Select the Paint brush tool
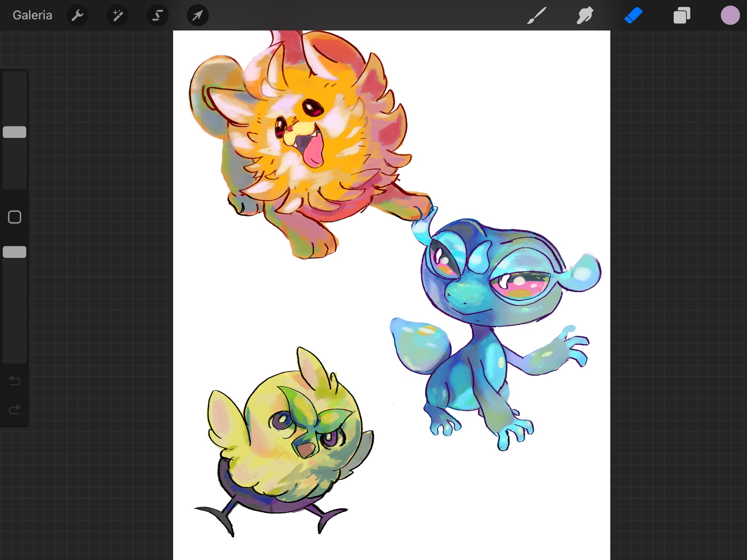The height and width of the screenshot is (560, 747). pos(537,15)
